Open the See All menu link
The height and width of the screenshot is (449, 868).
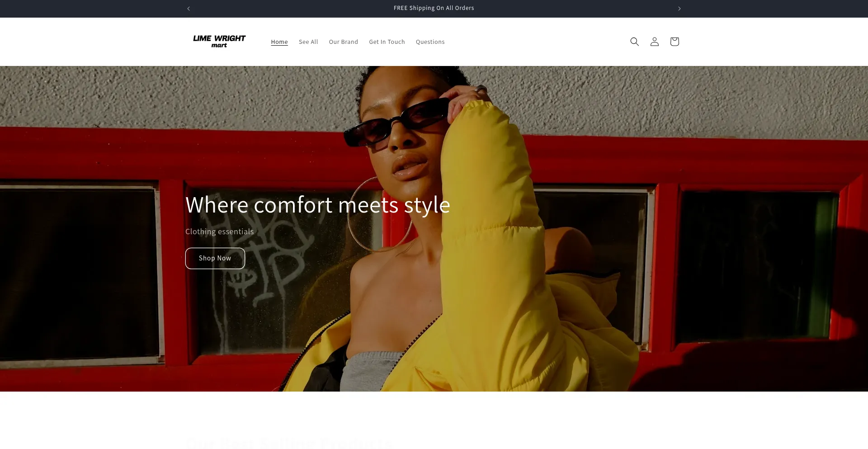click(x=308, y=42)
